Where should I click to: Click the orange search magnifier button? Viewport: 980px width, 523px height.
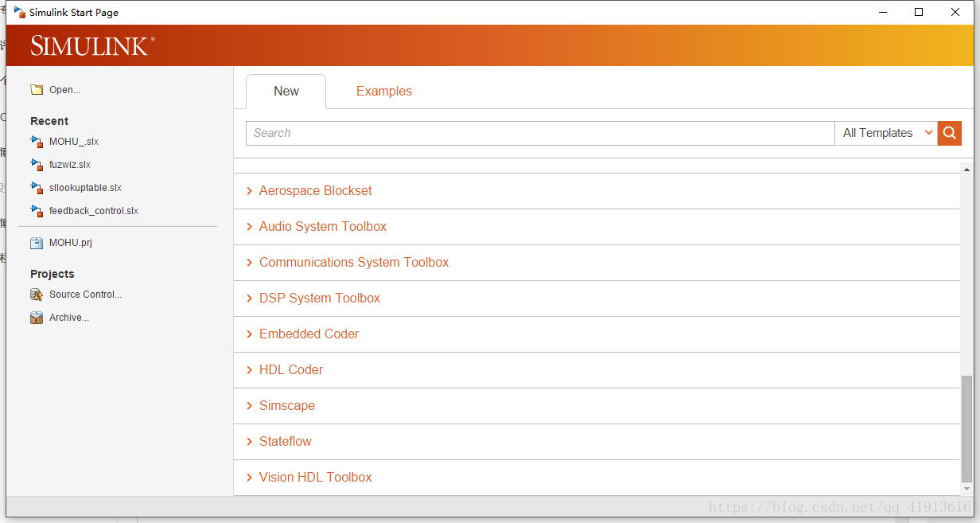coord(950,133)
